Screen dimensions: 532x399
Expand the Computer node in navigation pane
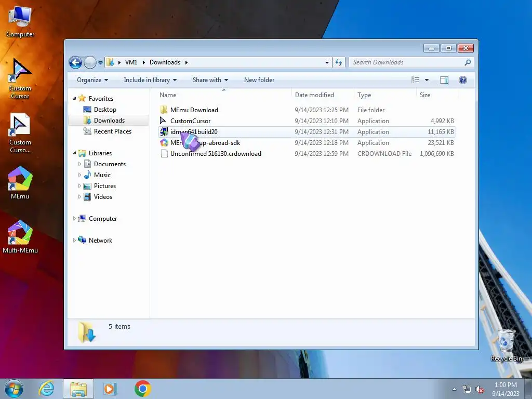point(74,219)
